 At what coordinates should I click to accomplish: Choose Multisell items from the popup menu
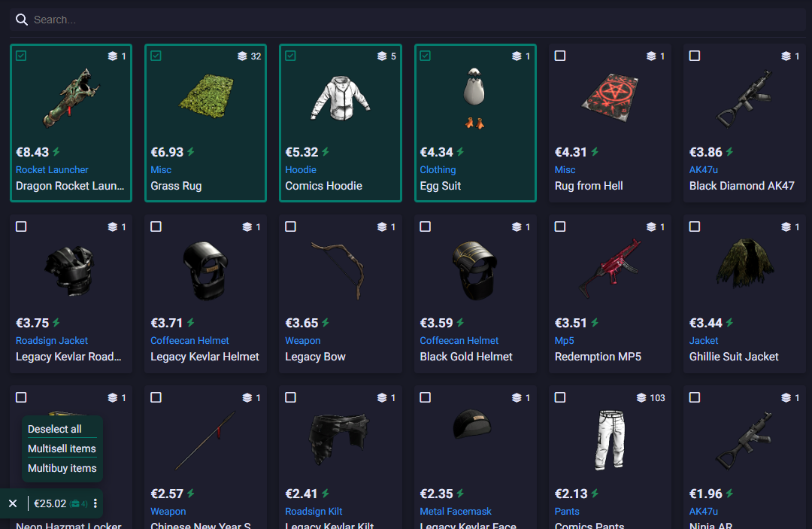[x=62, y=448]
